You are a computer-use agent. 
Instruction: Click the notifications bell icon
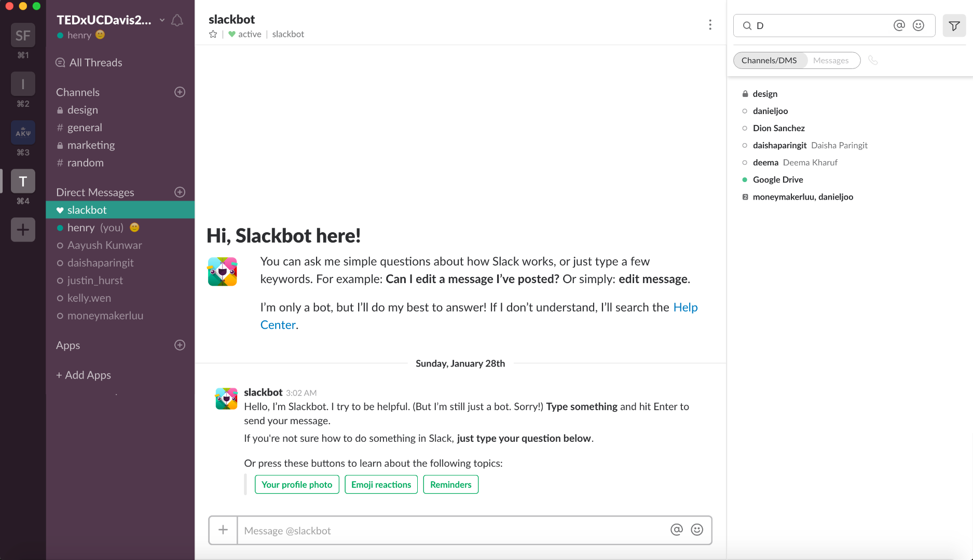tap(177, 20)
